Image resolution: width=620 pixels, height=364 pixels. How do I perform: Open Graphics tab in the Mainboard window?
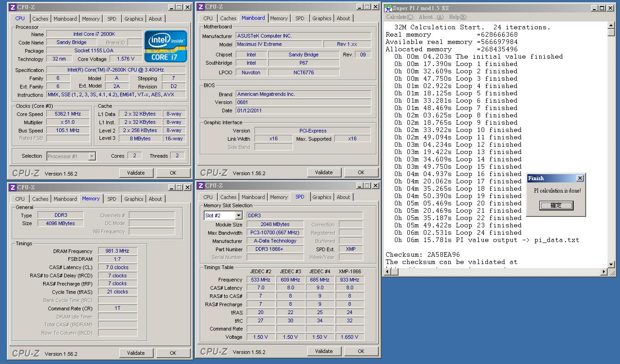pos(322,18)
